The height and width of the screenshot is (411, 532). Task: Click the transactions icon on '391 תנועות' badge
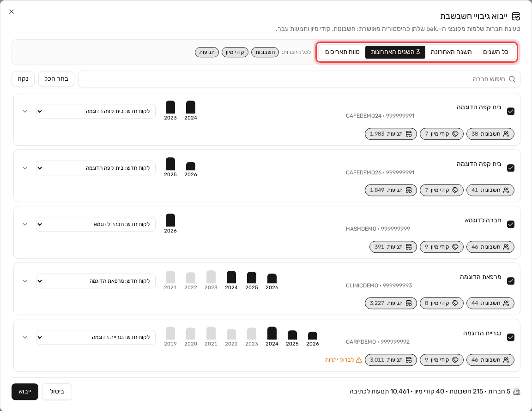click(x=409, y=247)
